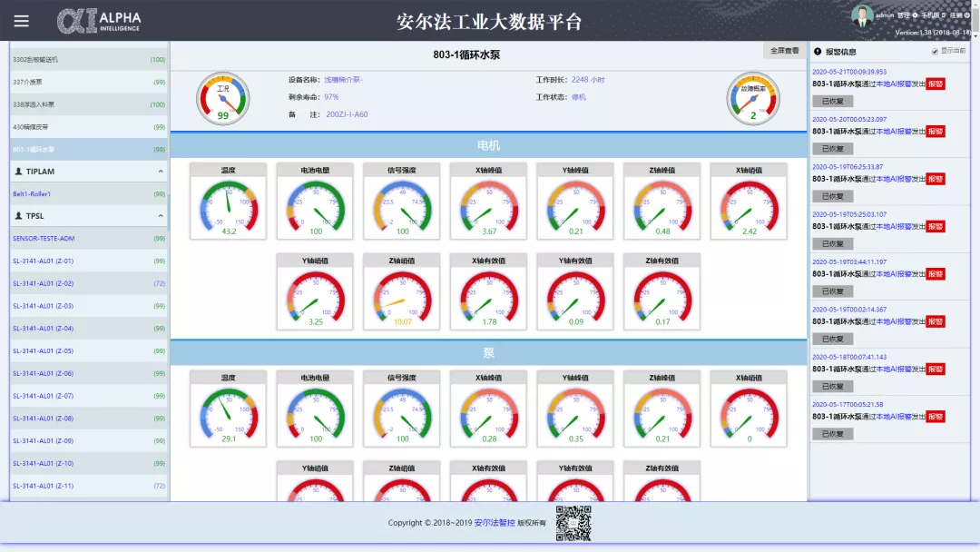Screen dimensions: 980x552
Task: Click the 管理 gear icon
Action: pyautogui.click(x=914, y=15)
